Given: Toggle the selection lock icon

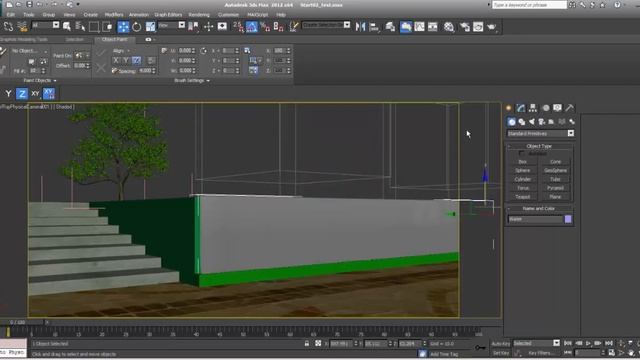Looking at the screenshot, I should click(307, 344).
